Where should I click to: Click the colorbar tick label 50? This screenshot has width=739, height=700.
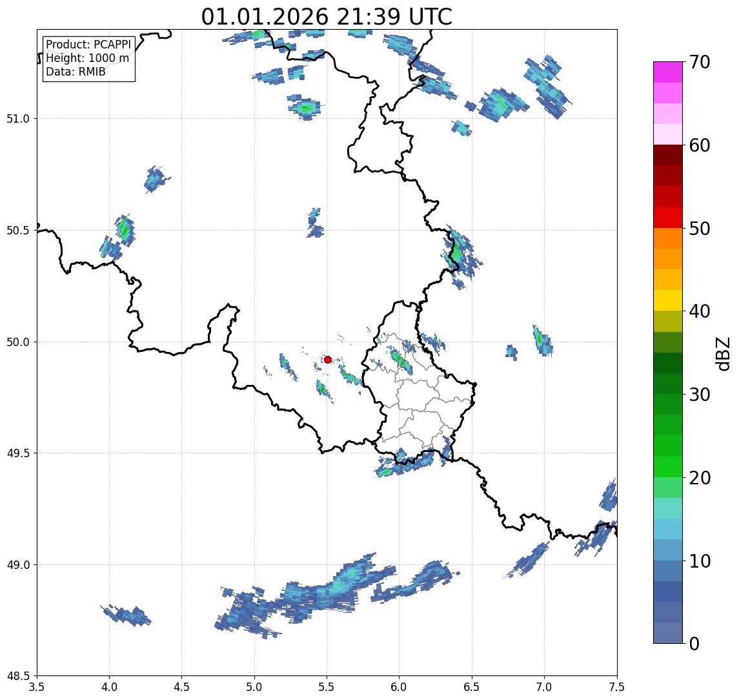pos(700,229)
